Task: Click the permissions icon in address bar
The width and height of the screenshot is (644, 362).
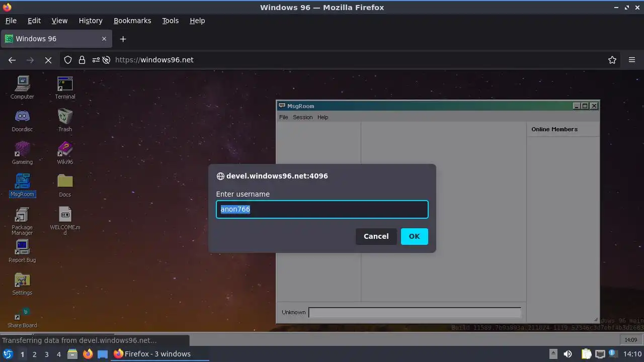Action: coord(96,60)
